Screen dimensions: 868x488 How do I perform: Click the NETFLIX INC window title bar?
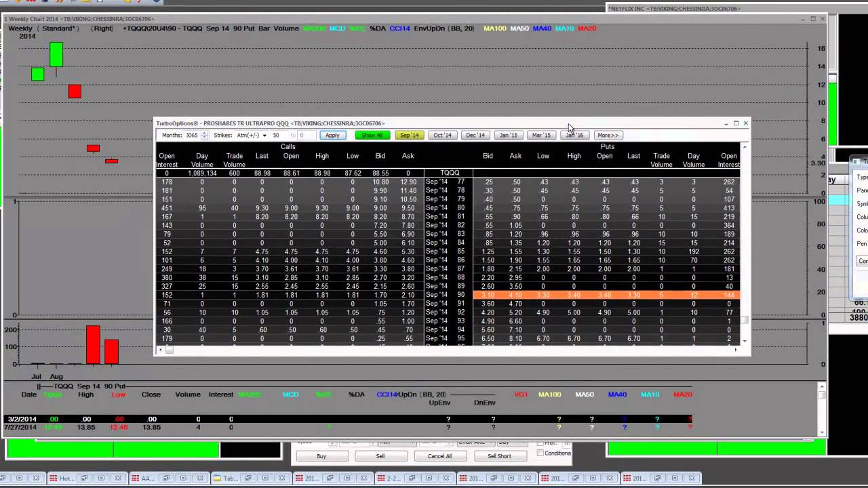pos(736,9)
